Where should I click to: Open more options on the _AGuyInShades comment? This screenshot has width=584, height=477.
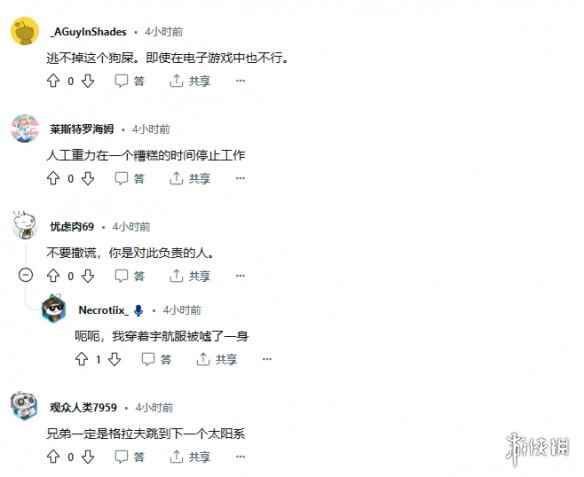click(241, 81)
